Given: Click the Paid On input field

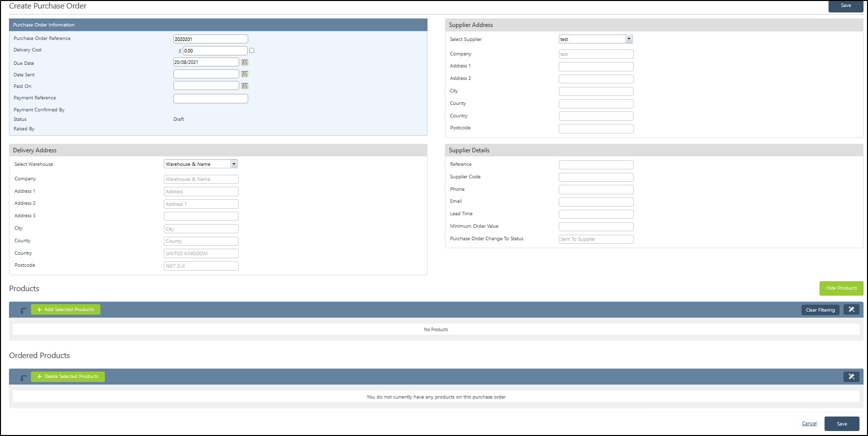Looking at the screenshot, I should pyautogui.click(x=206, y=85).
